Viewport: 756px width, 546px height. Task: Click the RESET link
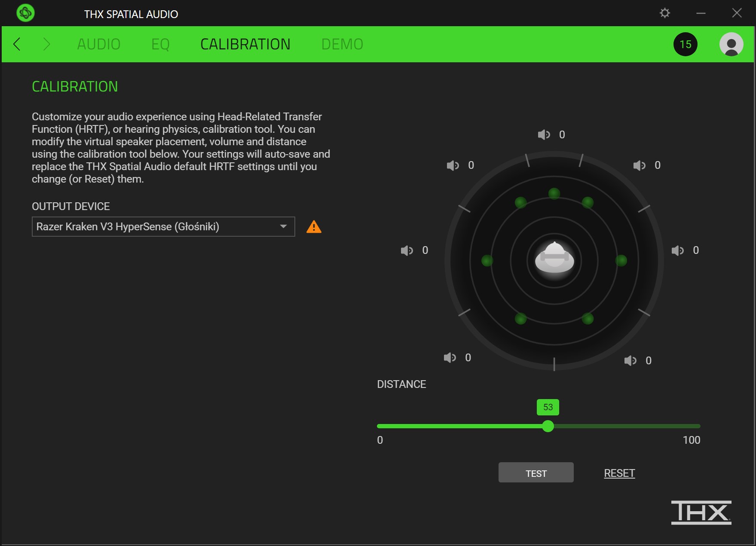(x=619, y=473)
